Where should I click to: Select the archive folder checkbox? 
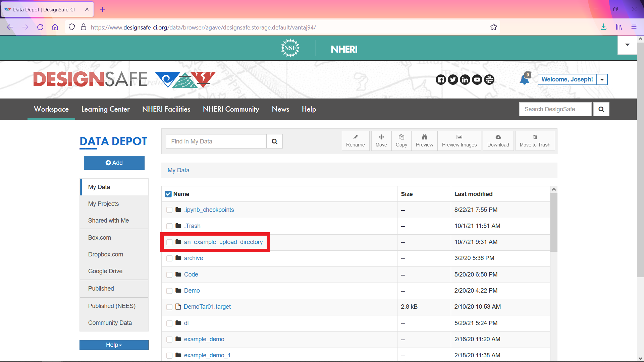[169, 258]
